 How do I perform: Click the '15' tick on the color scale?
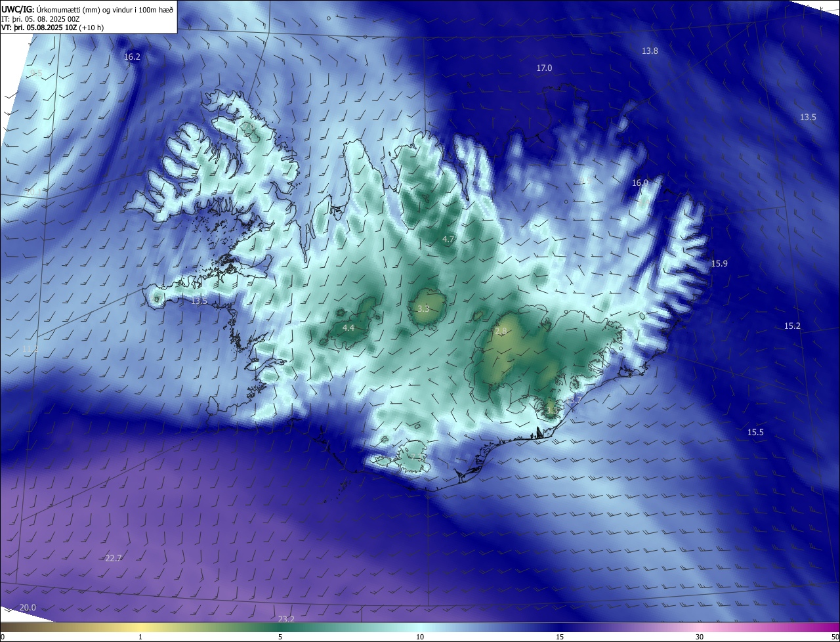tap(560, 637)
